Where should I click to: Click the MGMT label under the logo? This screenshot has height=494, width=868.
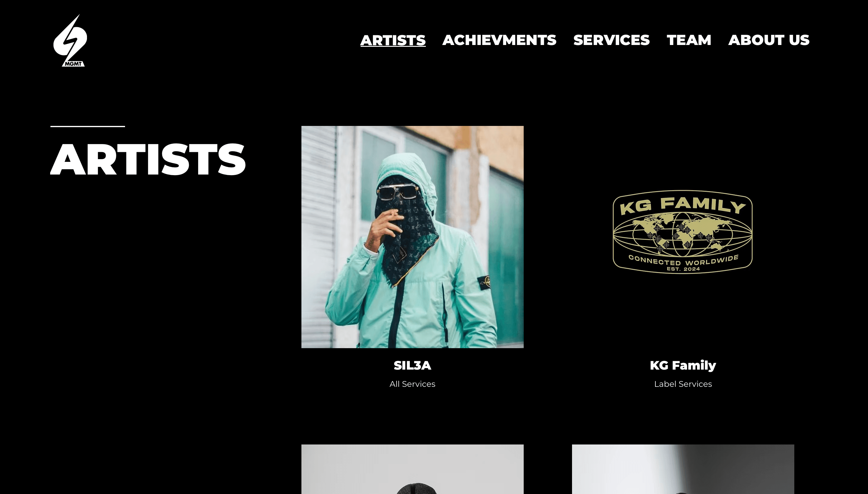(73, 64)
